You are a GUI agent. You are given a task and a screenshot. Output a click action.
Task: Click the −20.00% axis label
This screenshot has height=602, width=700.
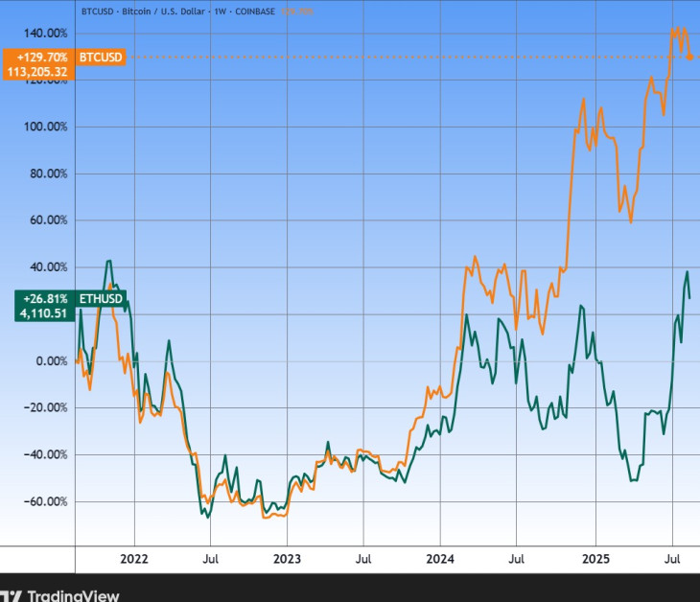point(45,407)
